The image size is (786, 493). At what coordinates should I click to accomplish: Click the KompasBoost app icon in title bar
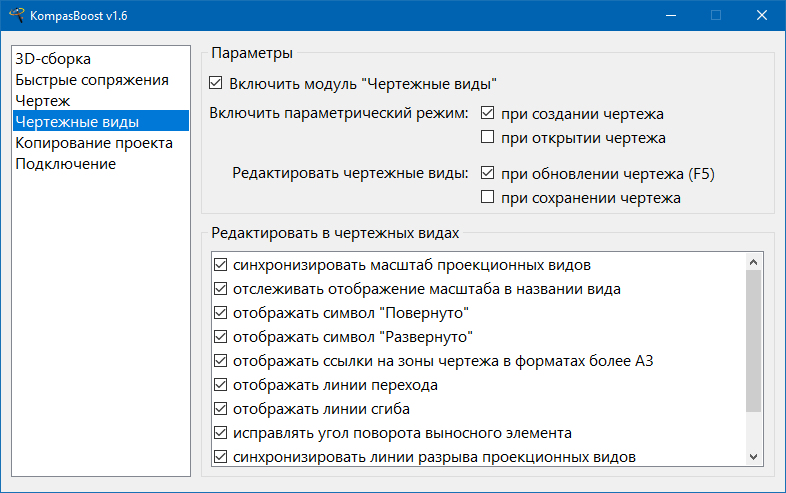coord(17,15)
